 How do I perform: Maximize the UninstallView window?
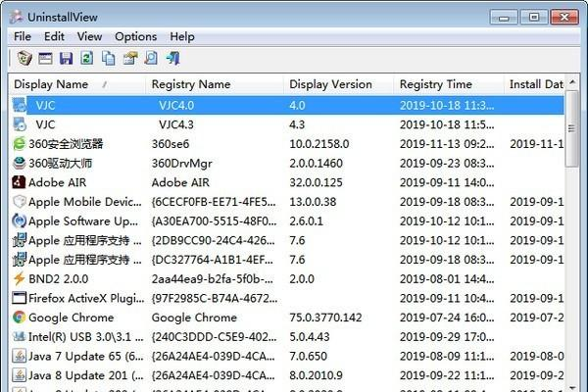pyautogui.click(x=534, y=18)
